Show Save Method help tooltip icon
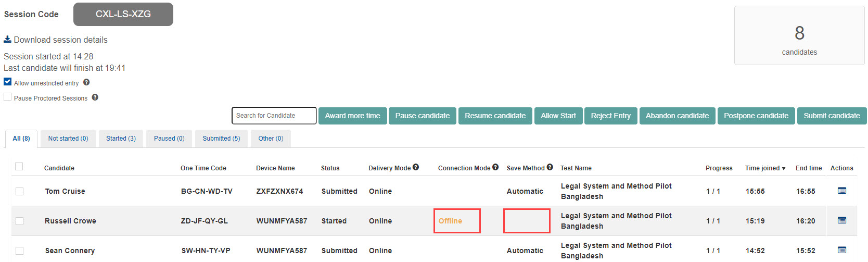The image size is (868, 262). [x=550, y=167]
